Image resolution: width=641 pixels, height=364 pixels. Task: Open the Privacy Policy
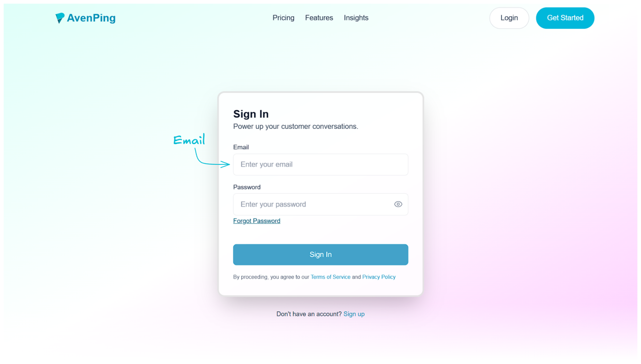(x=379, y=277)
